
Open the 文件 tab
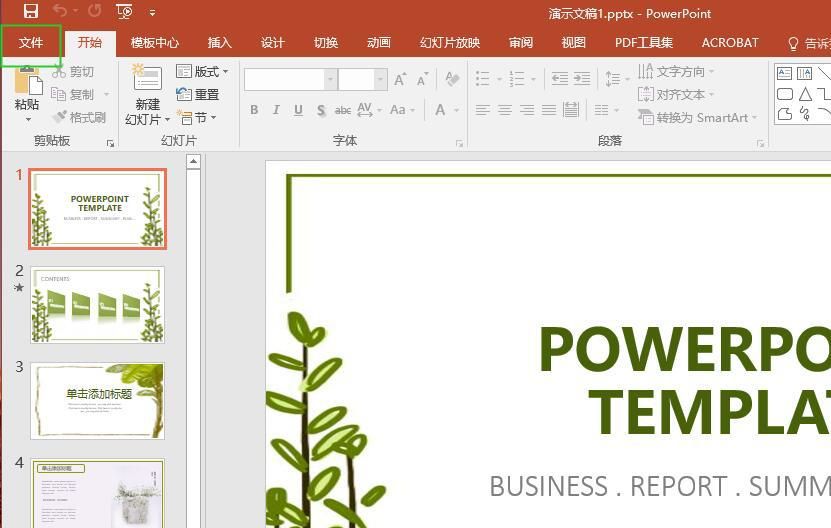31,42
